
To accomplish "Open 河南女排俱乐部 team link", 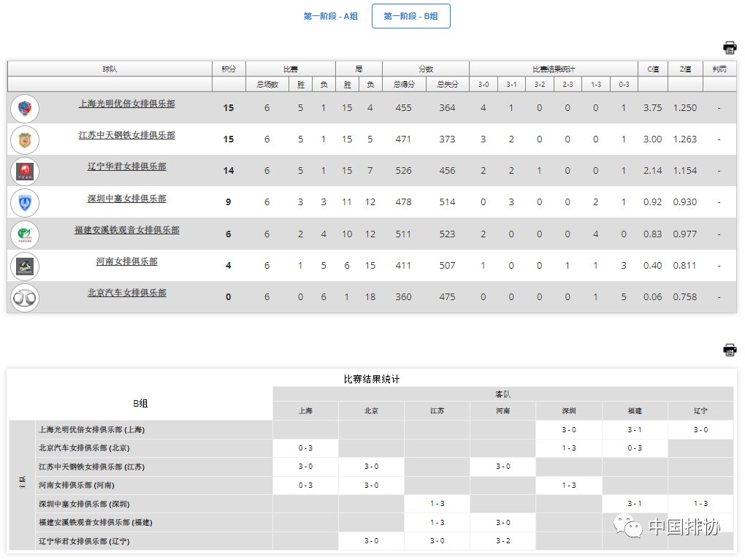I will [126, 261].
